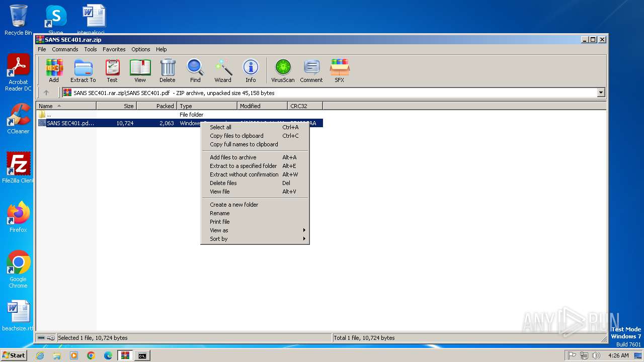Image resolution: width=644 pixels, height=362 pixels.
Task: Open the Favorites menu
Action: (x=114, y=49)
